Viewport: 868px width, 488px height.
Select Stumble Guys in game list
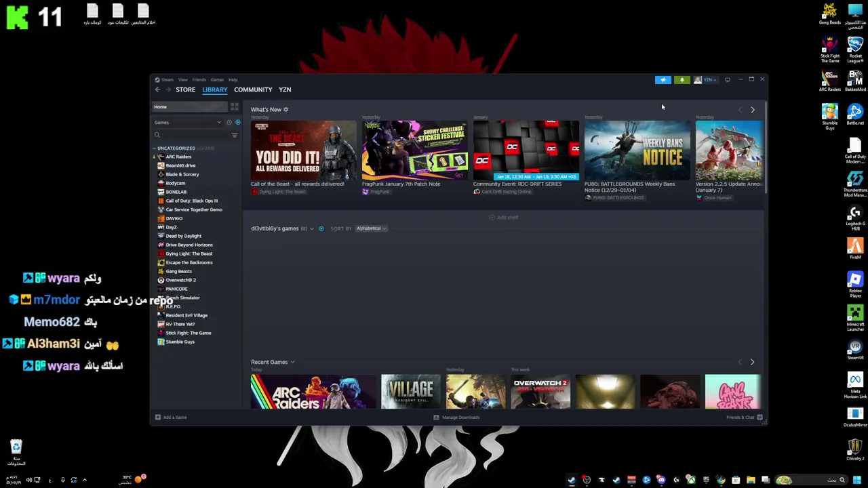180,342
